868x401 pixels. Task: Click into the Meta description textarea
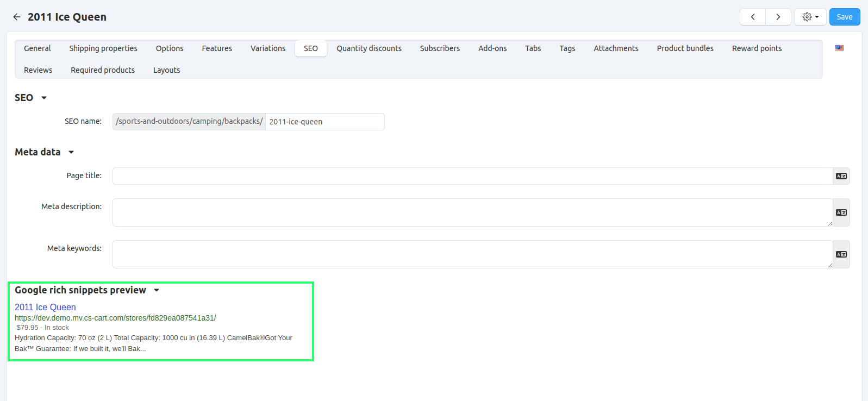pyautogui.click(x=473, y=212)
